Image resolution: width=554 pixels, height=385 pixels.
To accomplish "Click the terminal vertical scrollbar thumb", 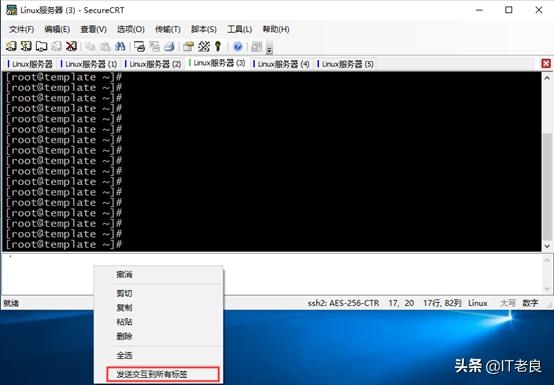I will 547,187.
